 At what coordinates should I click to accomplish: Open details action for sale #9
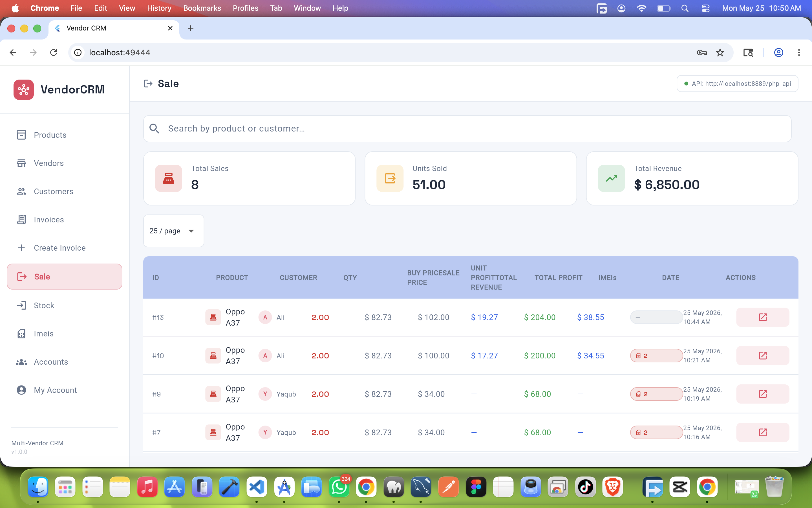[x=763, y=394]
